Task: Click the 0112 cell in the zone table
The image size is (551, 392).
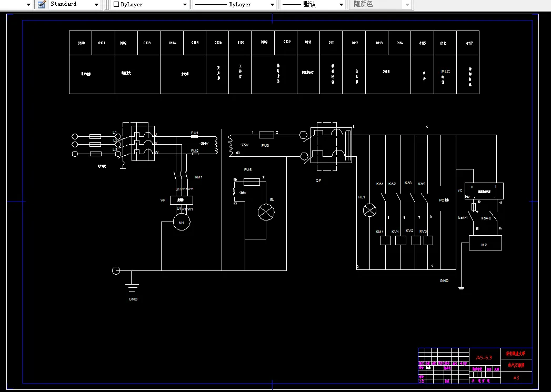Action: pyautogui.click(x=354, y=43)
